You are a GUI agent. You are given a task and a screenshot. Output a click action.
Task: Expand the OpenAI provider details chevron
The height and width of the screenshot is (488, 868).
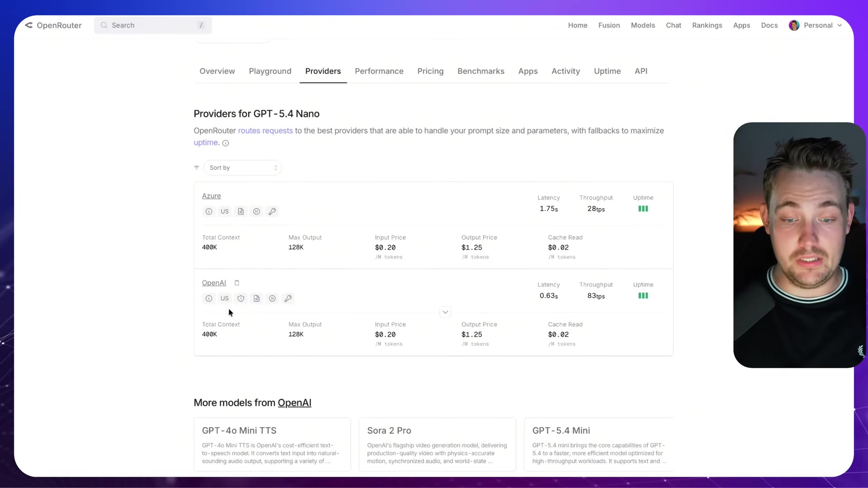pos(445,312)
